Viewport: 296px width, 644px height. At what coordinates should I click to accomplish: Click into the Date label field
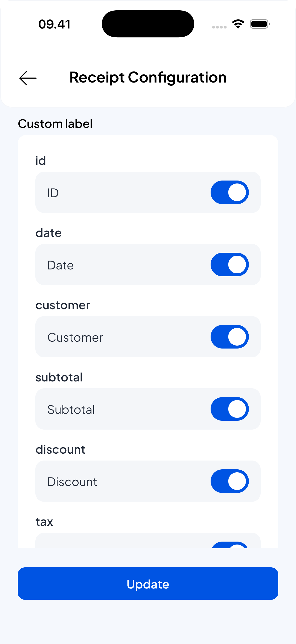pos(120,265)
